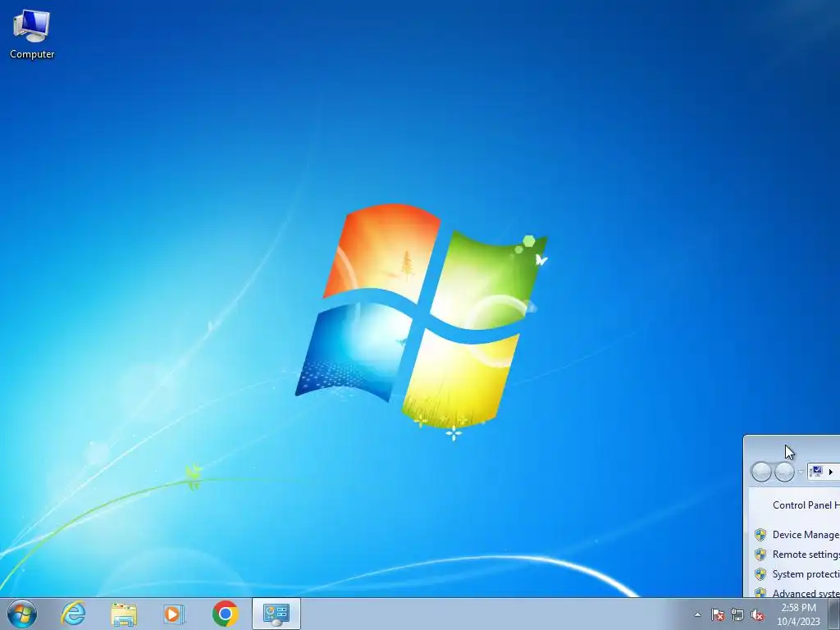This screenshot has width=840, height=630.
Task: Switch to the Control Panel taskbar window
Action: (276, 614)
